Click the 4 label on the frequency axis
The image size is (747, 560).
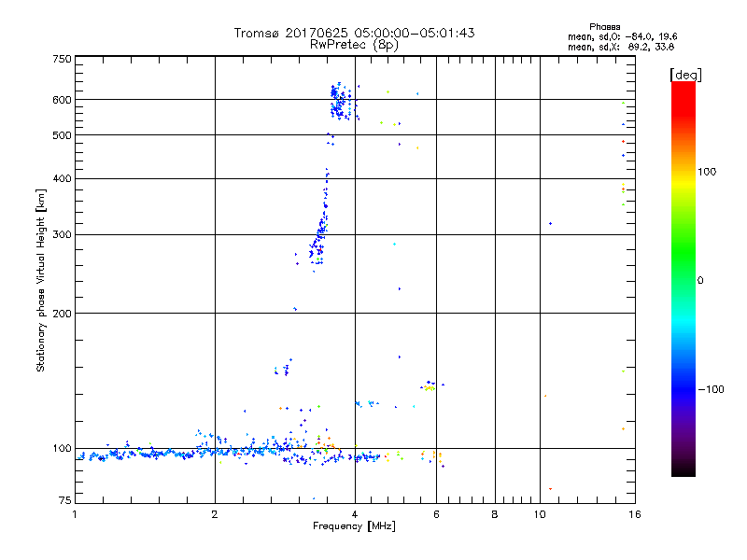pos(355,514)
